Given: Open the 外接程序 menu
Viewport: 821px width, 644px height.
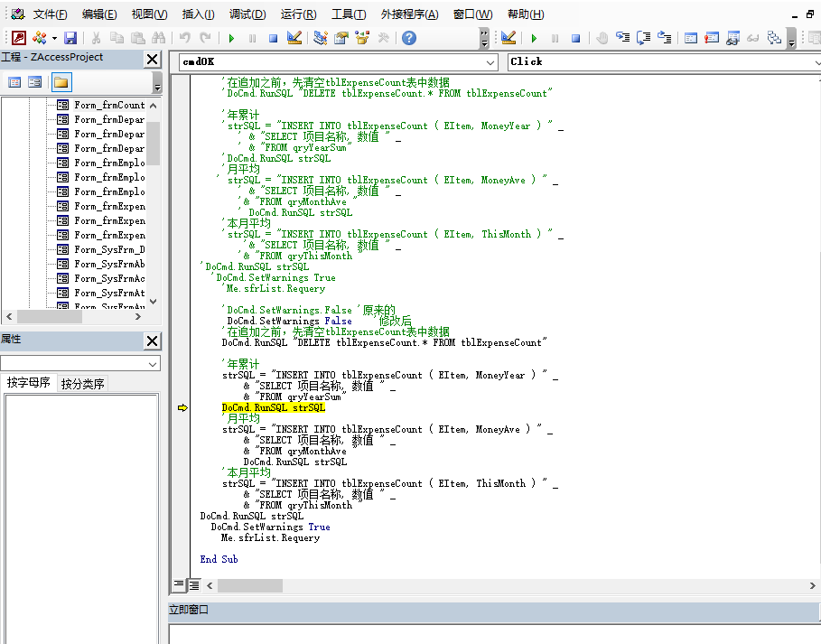Looking at the screenshot, I should click(409, 14).
